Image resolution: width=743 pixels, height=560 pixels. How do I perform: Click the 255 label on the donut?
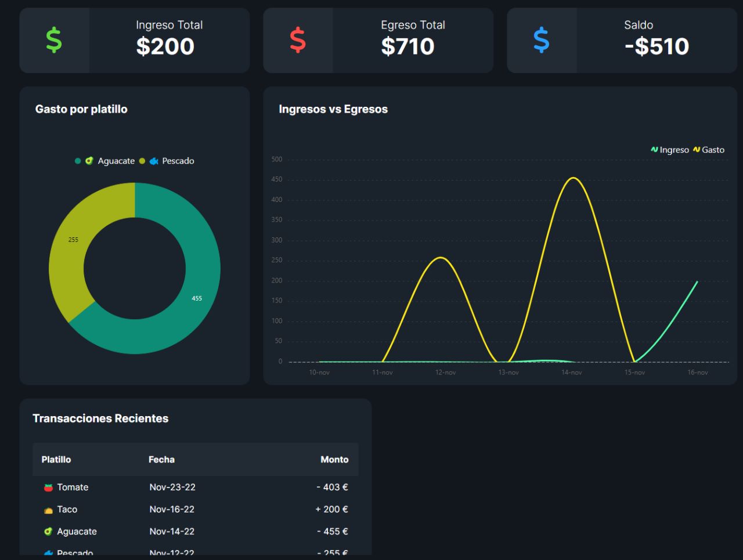tap(73, 240)
